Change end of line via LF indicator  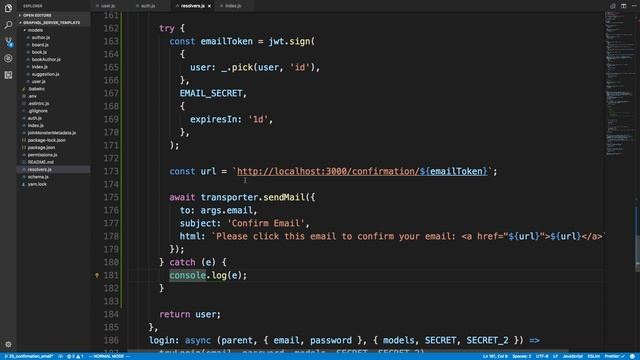[x=555, y=356]
